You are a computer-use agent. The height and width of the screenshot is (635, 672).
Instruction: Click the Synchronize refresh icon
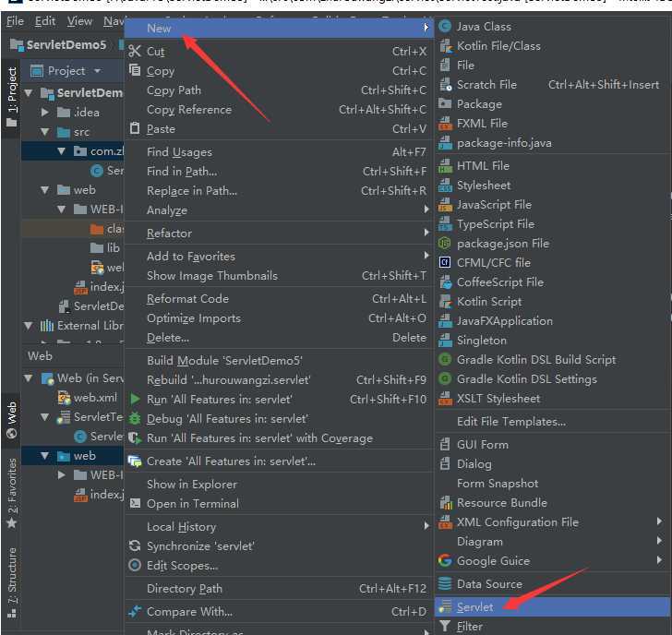point(135,545)
